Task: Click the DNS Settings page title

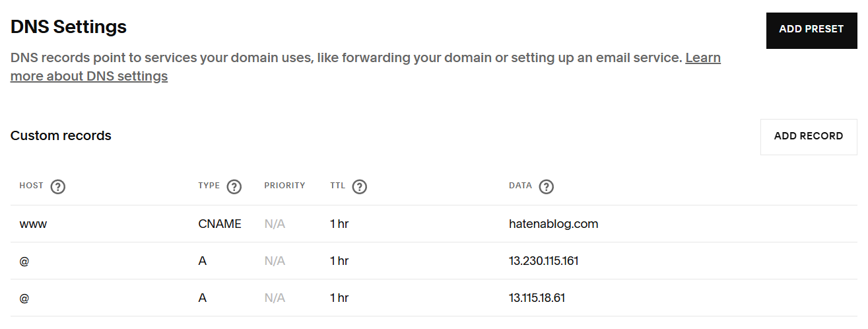Action: coord(69,27)
